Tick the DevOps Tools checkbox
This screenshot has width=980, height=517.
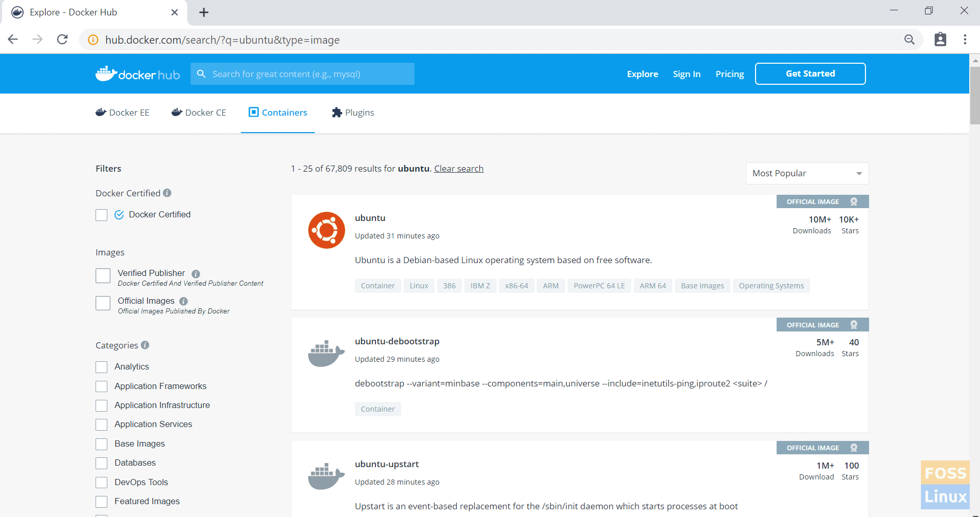click(x=102, y=483)
